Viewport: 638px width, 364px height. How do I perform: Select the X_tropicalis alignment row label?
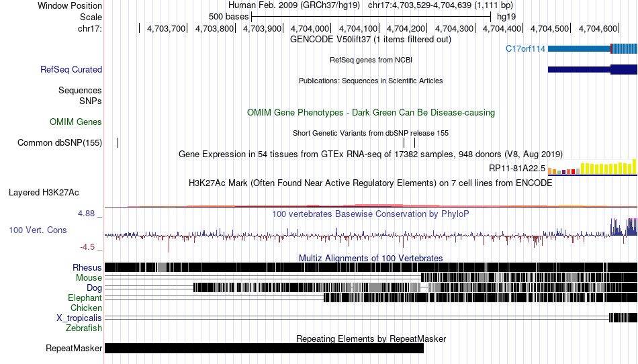click(79, 318)
